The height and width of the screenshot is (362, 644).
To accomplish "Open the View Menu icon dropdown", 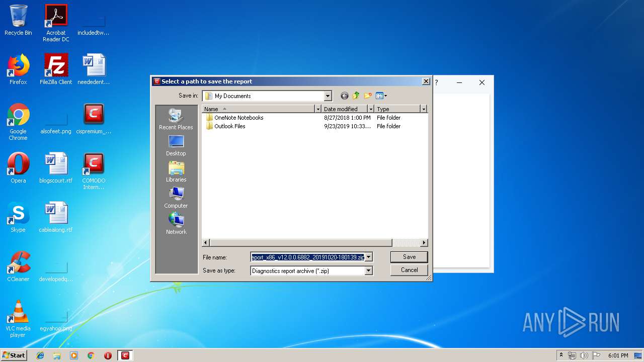I will pyautogui.click(x=381, y=96).
